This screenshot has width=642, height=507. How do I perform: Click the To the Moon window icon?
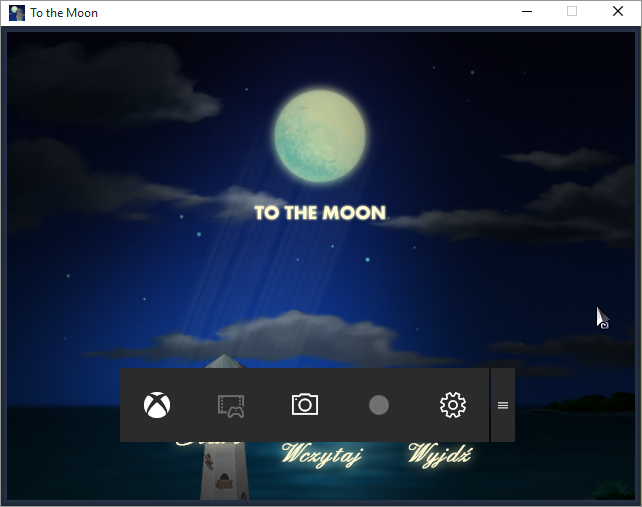coord(17,13)
